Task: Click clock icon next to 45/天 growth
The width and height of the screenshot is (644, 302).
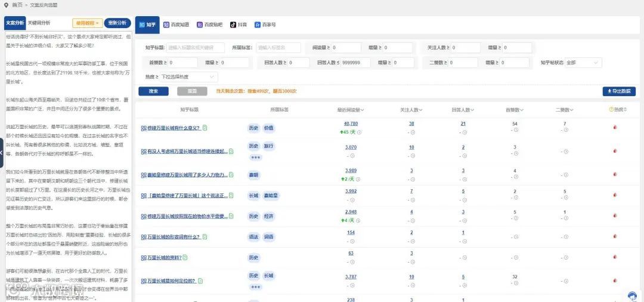Action: click(x=359, y=132)
